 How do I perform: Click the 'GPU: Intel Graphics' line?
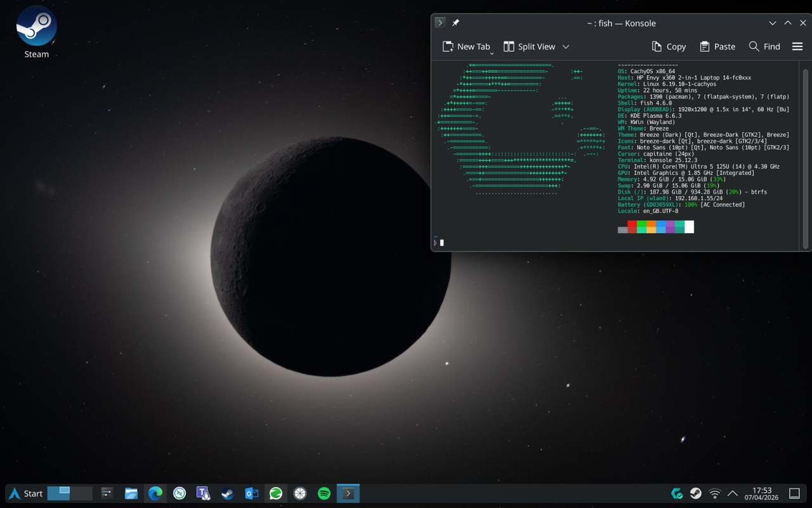[x=686, y=173]
